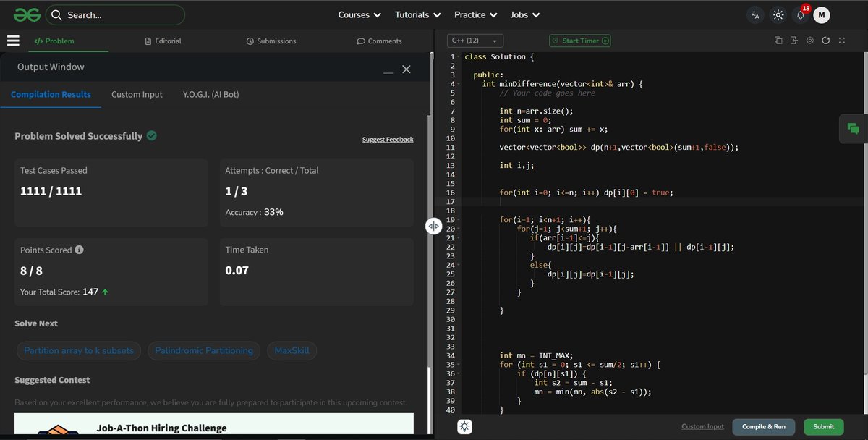Open the profile avatar M
Screen dimensions: 868x440
tap(821, 14)
